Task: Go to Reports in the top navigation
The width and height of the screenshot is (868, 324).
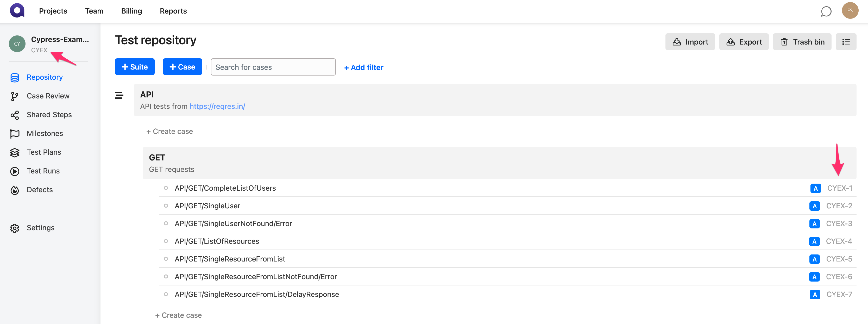Action: point(173,11)
